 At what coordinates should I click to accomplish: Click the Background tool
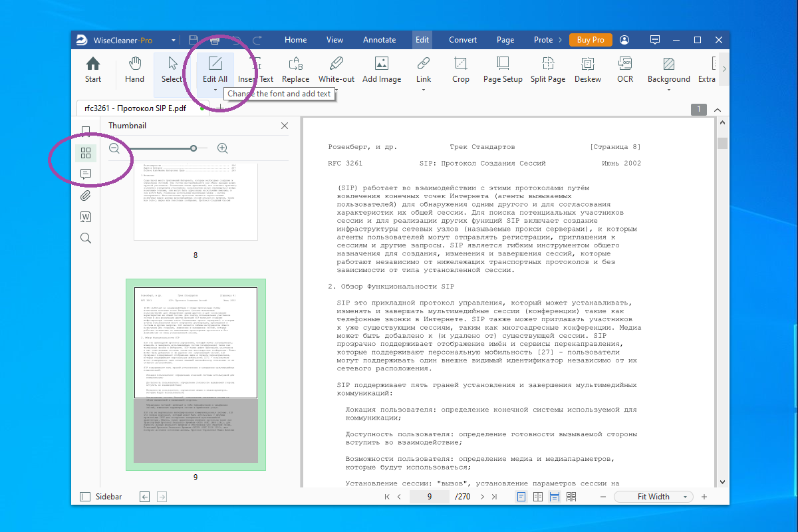(669, 70)
